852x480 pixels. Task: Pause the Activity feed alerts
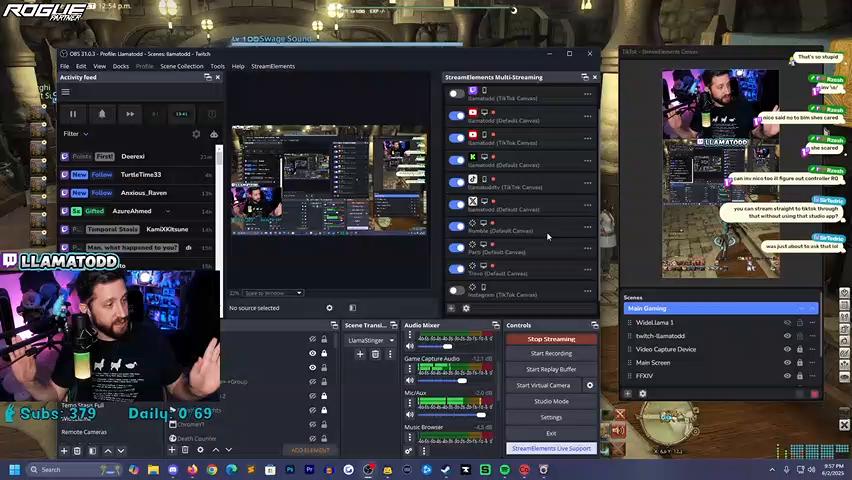(x=73, y=114)
